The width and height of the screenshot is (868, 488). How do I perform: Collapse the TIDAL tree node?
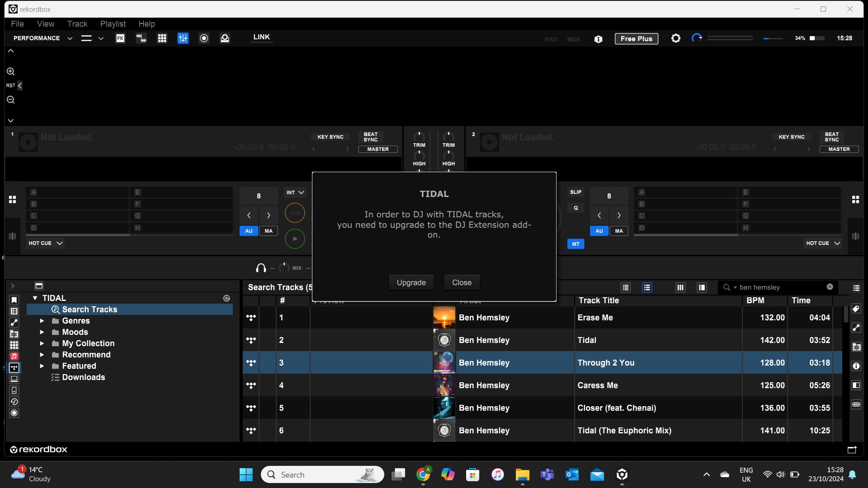pyautogui.click(x=35, y=298)
